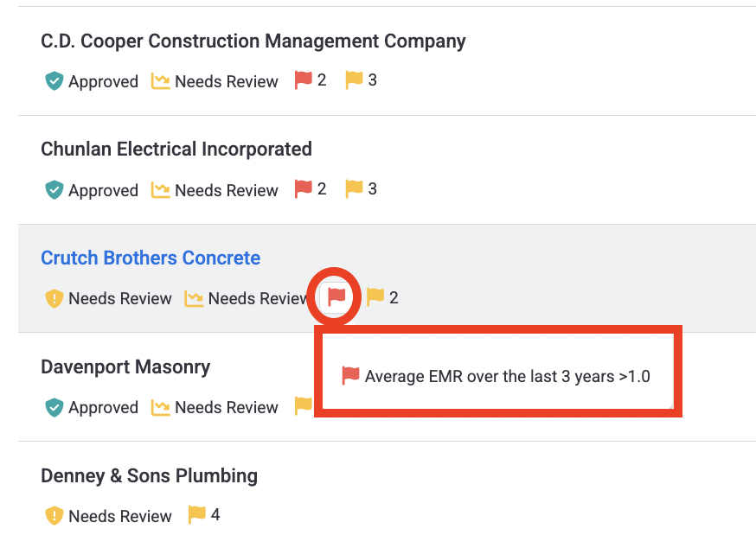Image resolution: width=756 pixels, height=548 pixels.
Task: Click Crutch Brothers' financial chart icon
Action: click(x=194, y=299)
